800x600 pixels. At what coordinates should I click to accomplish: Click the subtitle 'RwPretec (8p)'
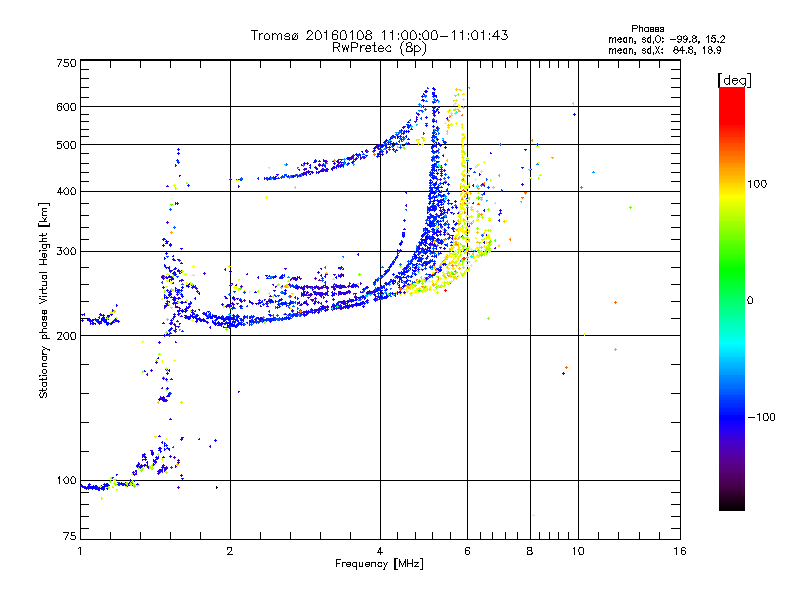pos(379,48)
